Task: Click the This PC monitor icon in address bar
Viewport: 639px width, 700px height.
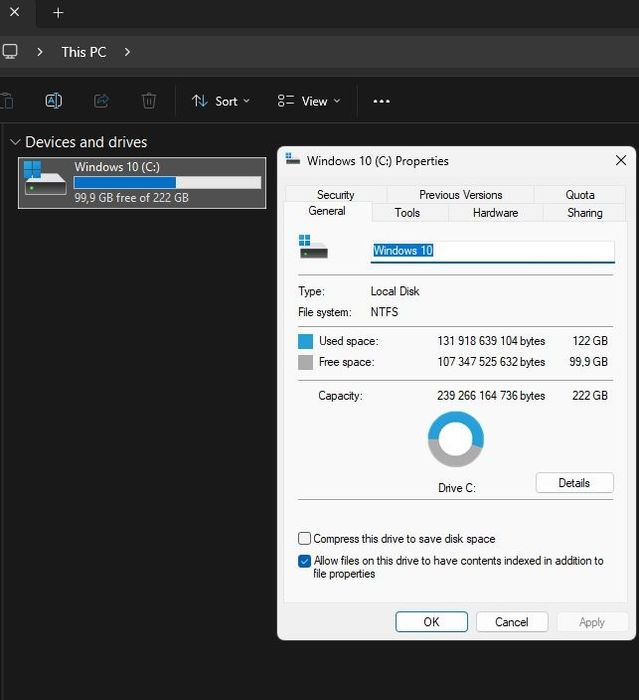Action: [10, 51]
